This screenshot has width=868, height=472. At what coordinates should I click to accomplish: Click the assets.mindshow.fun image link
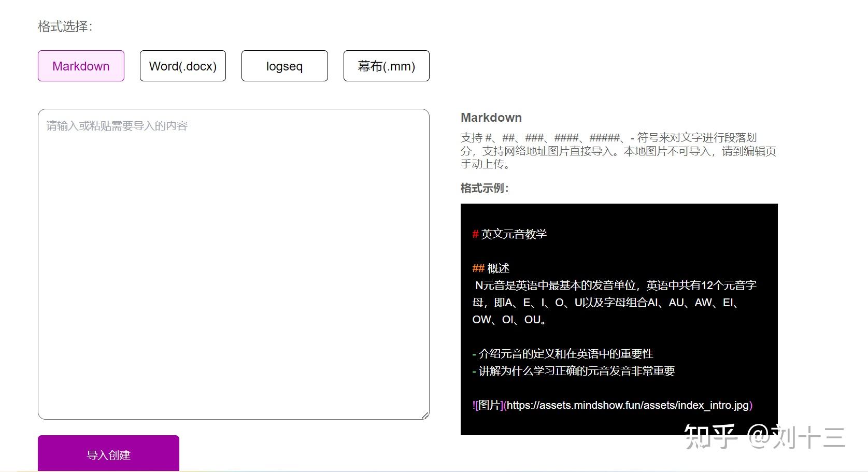[x=628, y=406]
